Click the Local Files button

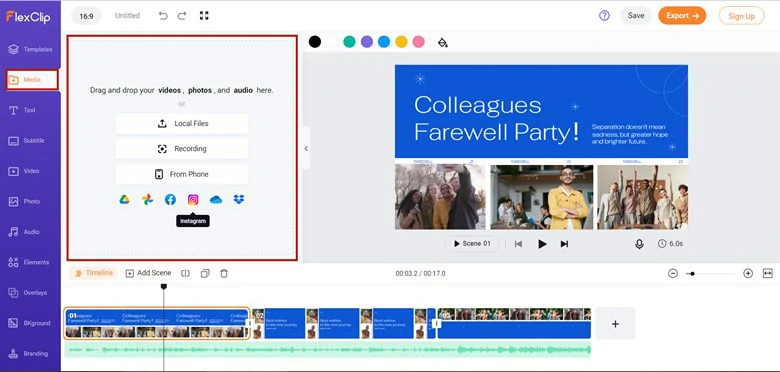click(182, 123)
